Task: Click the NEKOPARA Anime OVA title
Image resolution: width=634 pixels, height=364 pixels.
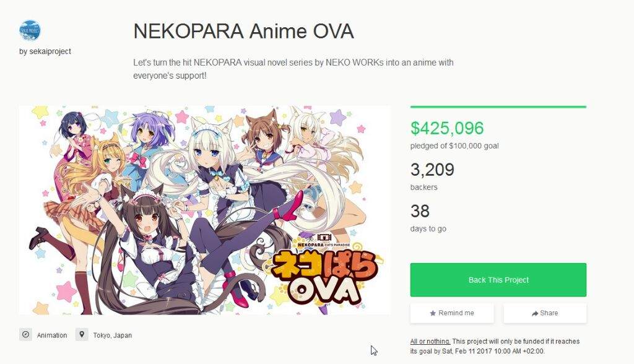Action: [x=244, y=31]
